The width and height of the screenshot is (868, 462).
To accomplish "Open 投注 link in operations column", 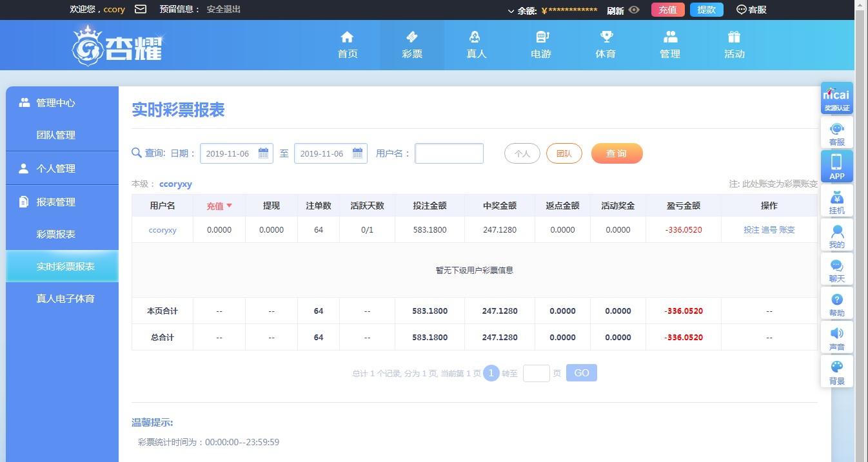I will (x=751, y=229).
